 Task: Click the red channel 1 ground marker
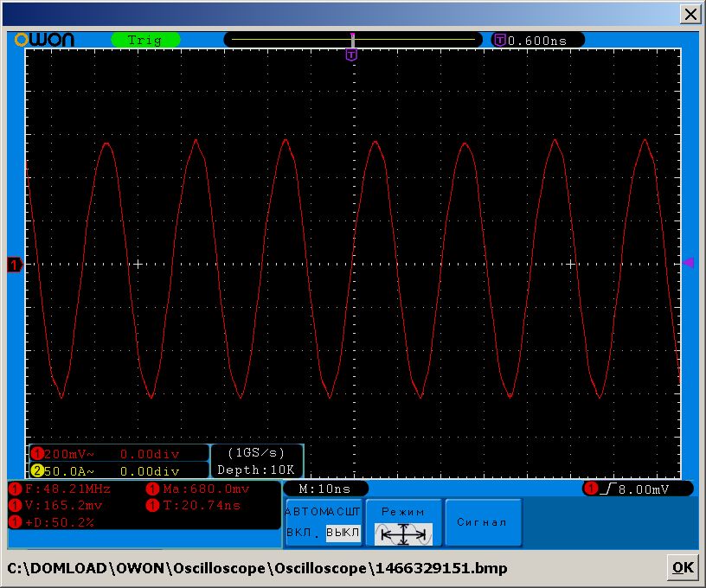pyautogui.click(x=15, y=265)
